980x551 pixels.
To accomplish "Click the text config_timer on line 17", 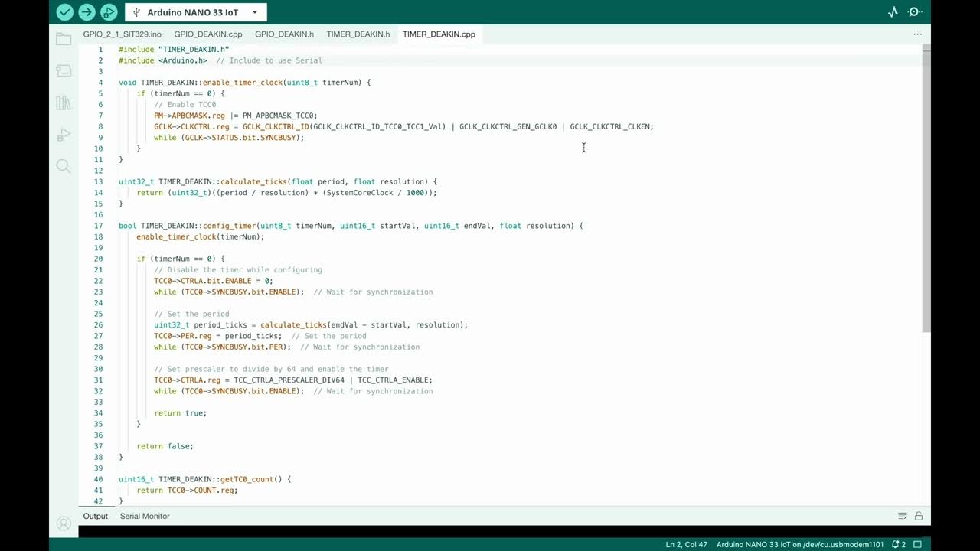I will (x=229, y=226).
